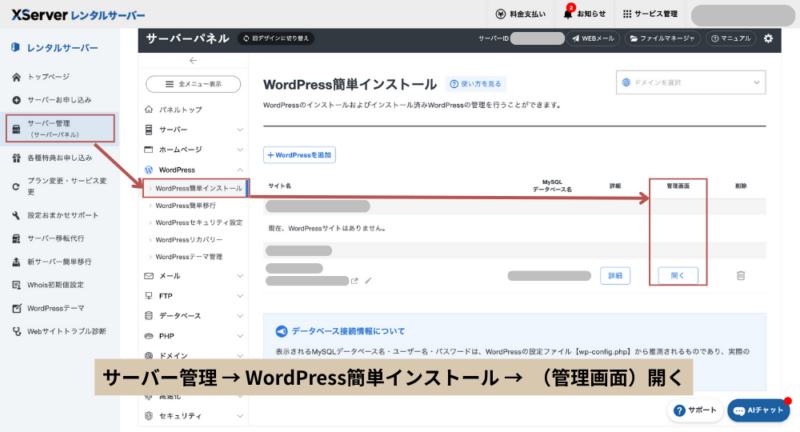Expand the サーバー menu section
The height and width of the screenshot is (432, 800).
point(194,130)
